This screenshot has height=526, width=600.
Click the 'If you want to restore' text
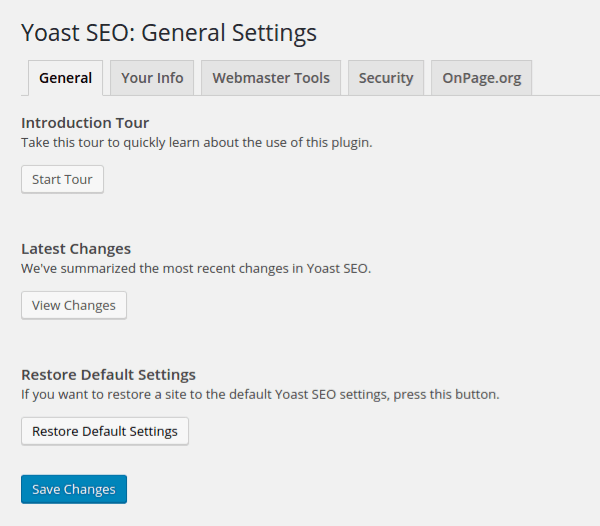click(x=260, y=394)
